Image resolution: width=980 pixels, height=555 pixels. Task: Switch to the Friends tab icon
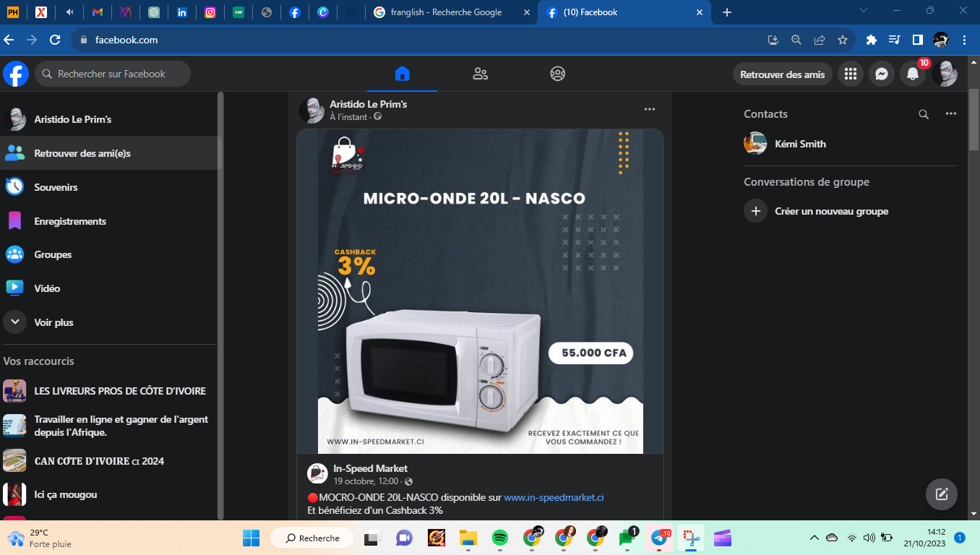[x=480, y=74]
